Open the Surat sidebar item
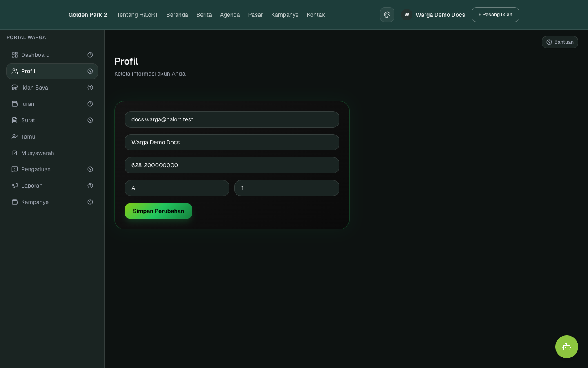588x368 pixels. pos(52,120)
